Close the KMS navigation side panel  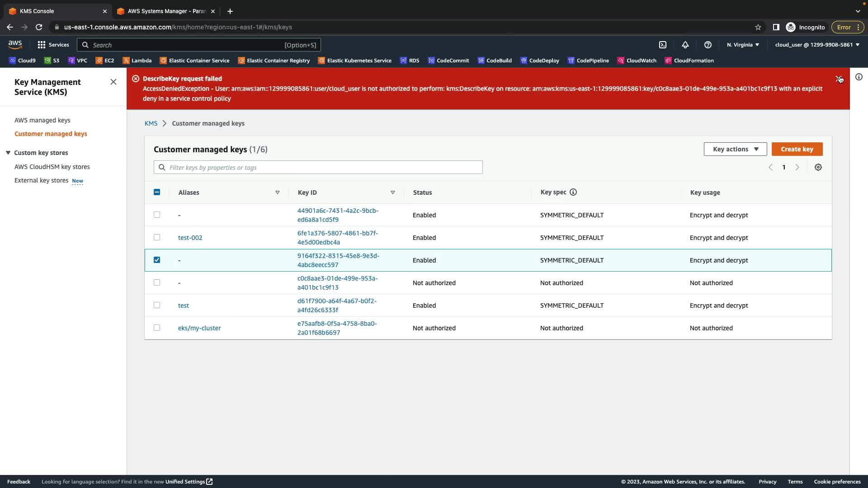[113, 82]
